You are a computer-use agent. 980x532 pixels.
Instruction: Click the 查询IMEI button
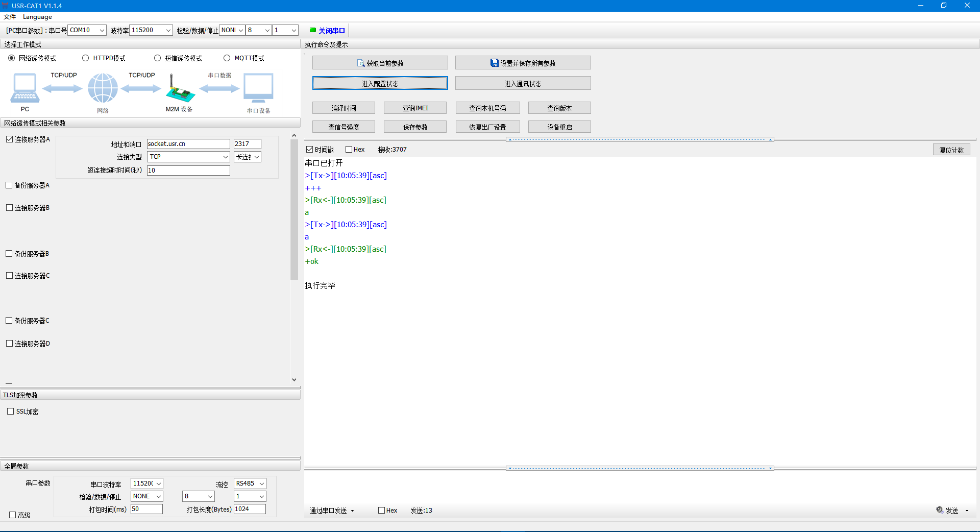point(415,108)
